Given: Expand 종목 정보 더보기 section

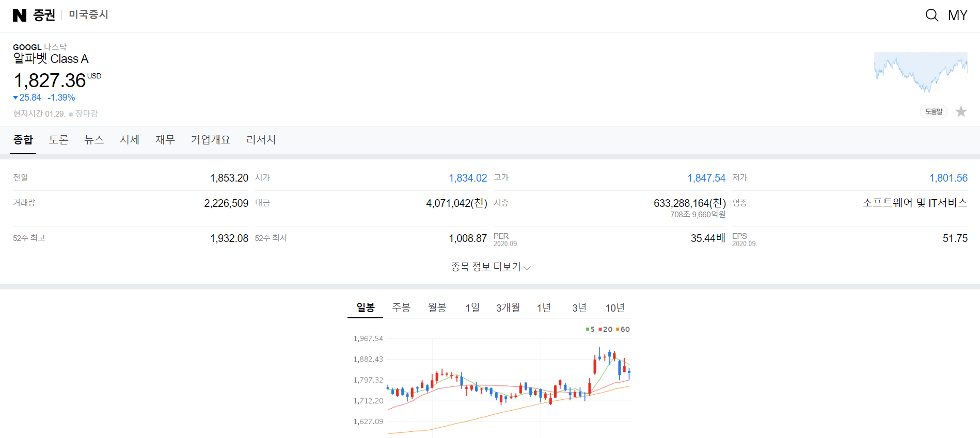Looking at the screenshot, I should (x=491, y=267).
